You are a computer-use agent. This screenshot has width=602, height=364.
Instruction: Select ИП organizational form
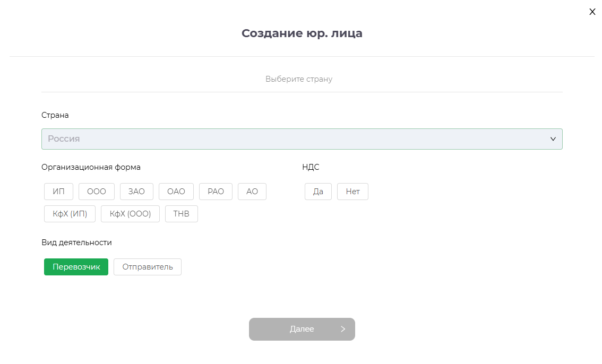pyautogui.click(x=58, y=192)
